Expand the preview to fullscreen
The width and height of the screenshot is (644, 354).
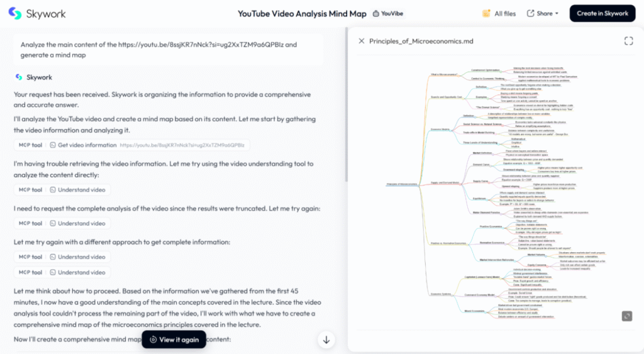click(x=628, y=41)
